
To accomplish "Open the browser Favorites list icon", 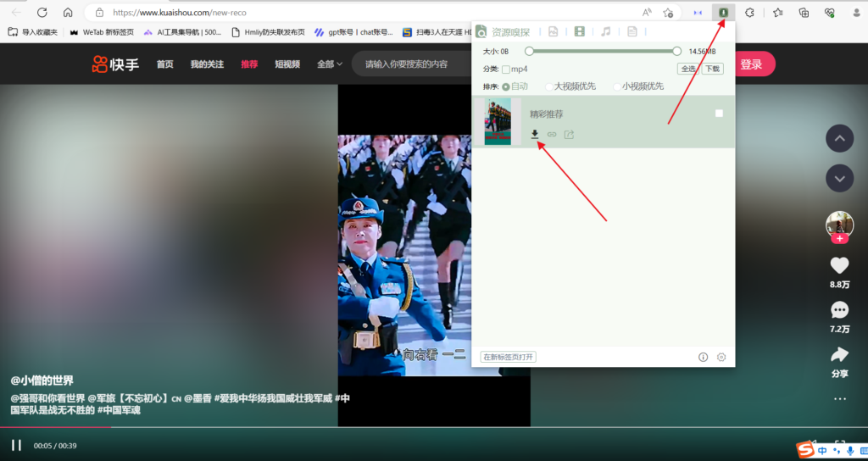I will click(778, 12).
